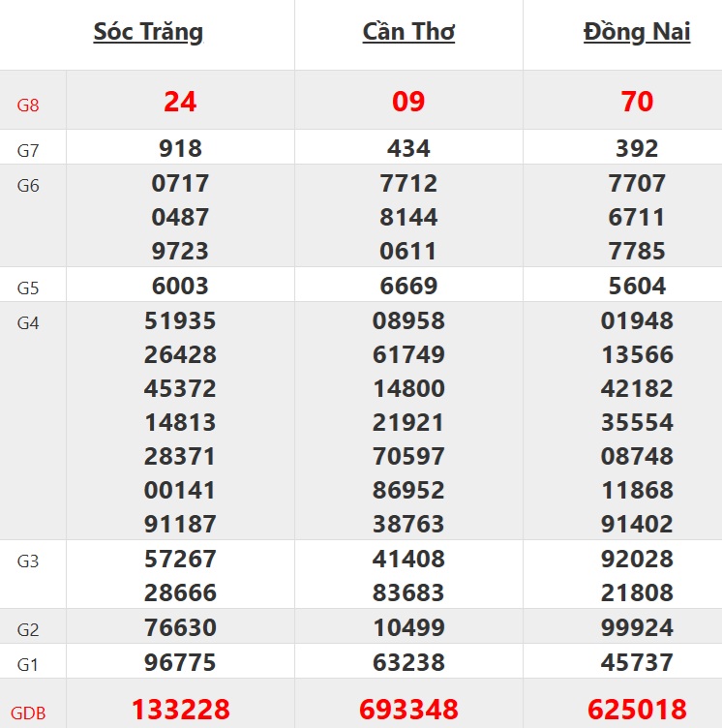Open the Cần Thơ province link
The height and width of the screenshot is (728, 722).
coord(408,32)
